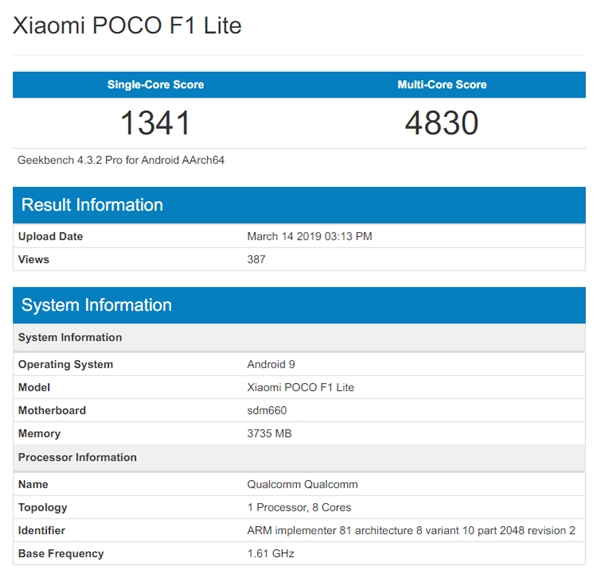This screenshot has height=573, width=600.
Task: Click the 3735 MB memory value
Action: coord(269,433)
